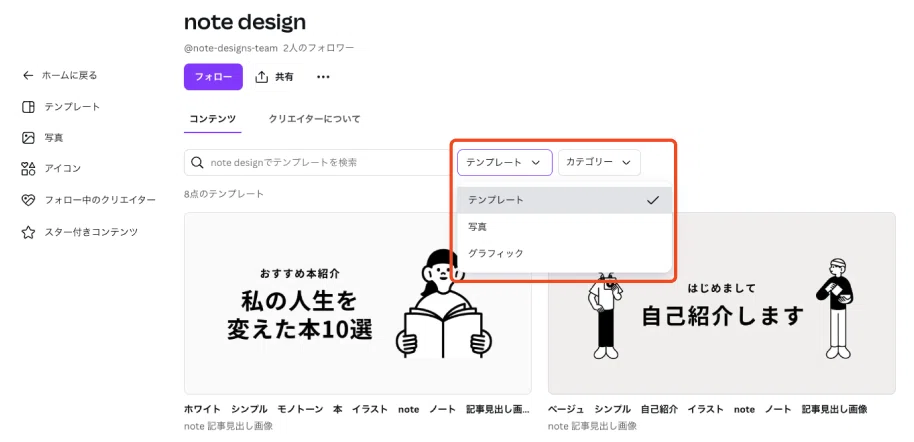The width and height of the screenshot is (914, 442).
Task: Click the 2人のフォロワー follower count
Action: pos(318,48)
